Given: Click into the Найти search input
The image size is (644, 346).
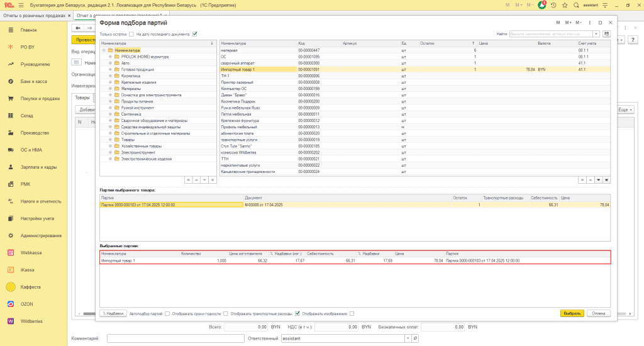Looking at the screenshot, I should (551, 34).
